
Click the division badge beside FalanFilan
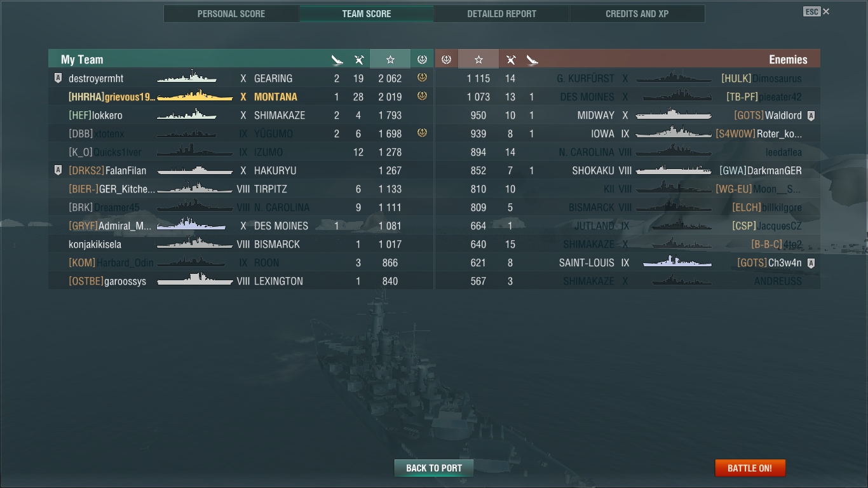click(x=58, y=170)
